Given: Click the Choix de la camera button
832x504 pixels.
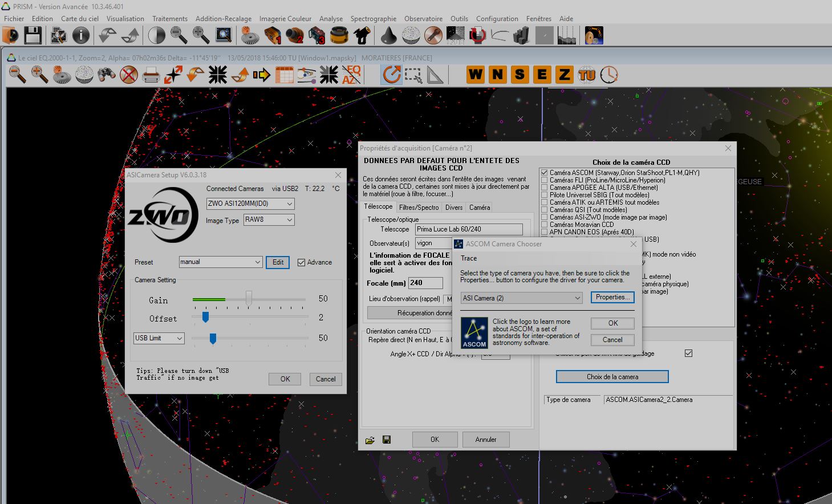Looking at the screenshot, I should pos(612,377).
